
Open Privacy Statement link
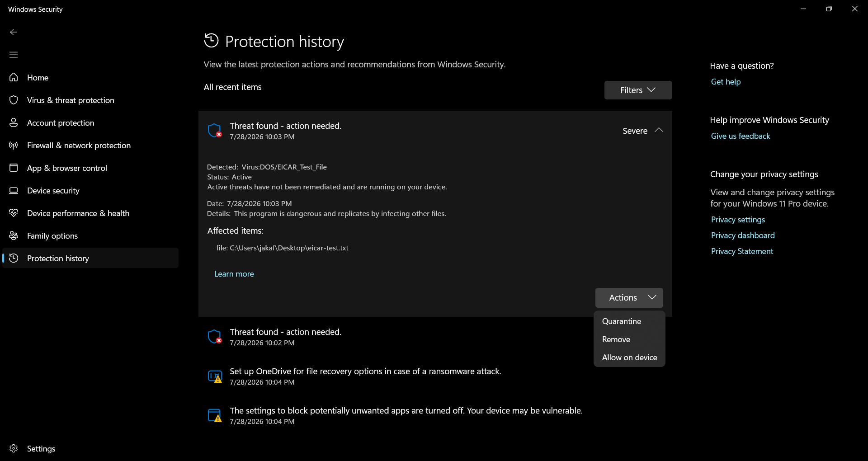(x=742, y=251)
